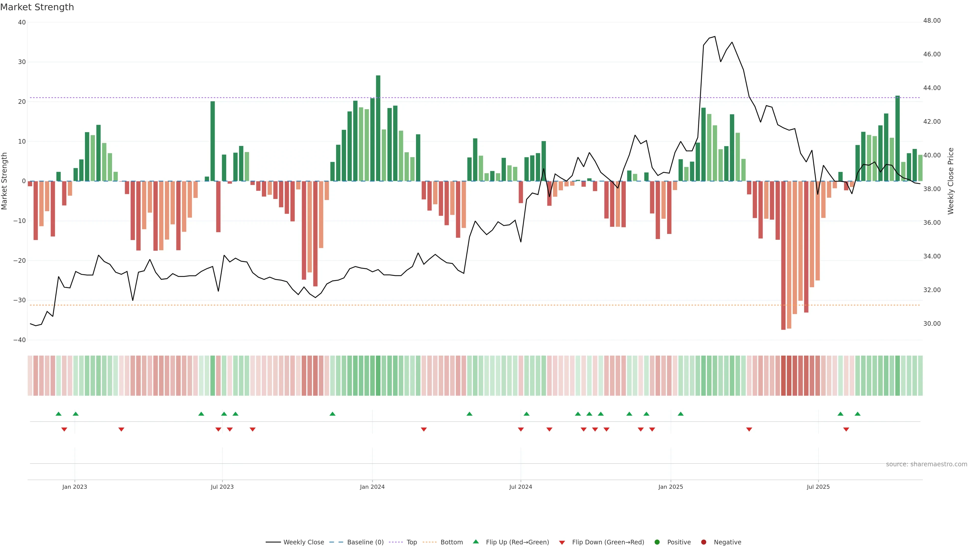Click the red Flip Down triangle legend icon
This screenshot has width=980, height=551.
pyautogui.click(x=562, y=542)
